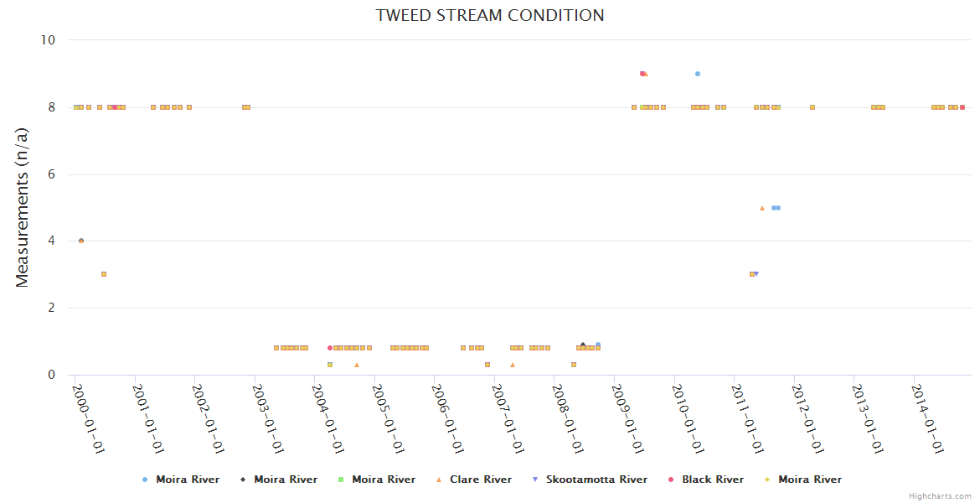The image size is (980, 503).
Task: Hide the Clare River series via legend label
Action: coord(480,480)
